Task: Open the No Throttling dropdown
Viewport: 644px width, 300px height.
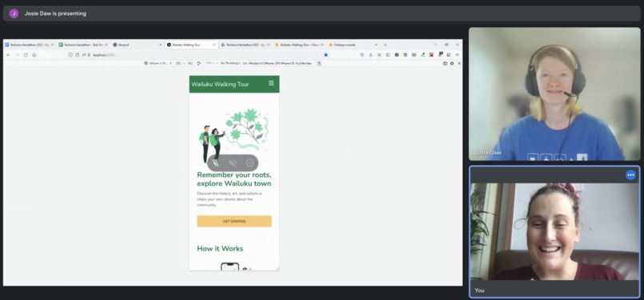Action: (230, 63)
